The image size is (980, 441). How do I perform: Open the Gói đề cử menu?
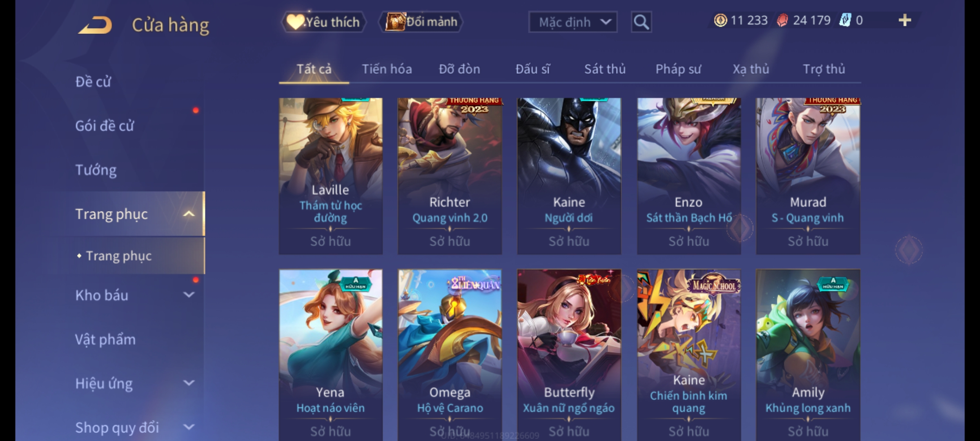(x=105, y=126)
